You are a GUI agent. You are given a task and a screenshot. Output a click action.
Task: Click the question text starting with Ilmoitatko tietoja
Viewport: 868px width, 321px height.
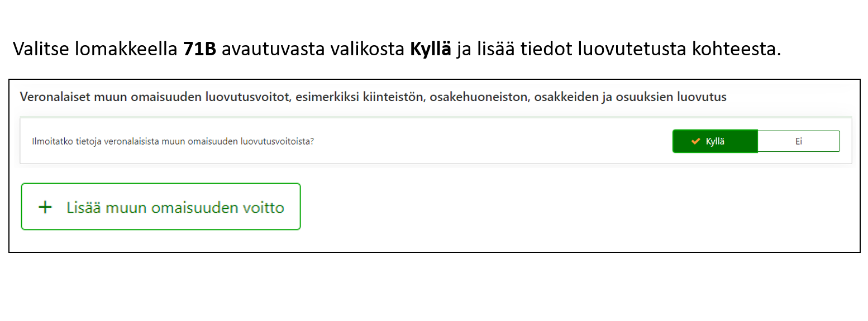click(173, 141)
